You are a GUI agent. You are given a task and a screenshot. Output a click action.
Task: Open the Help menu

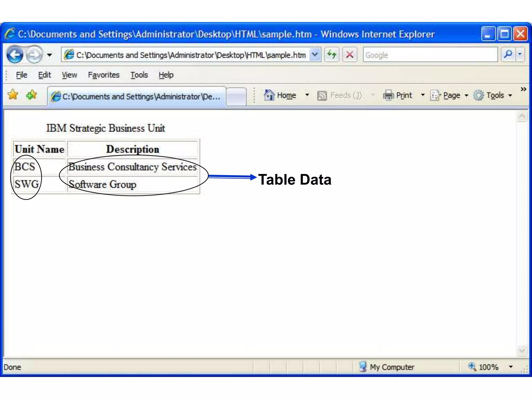click(166, 75)
